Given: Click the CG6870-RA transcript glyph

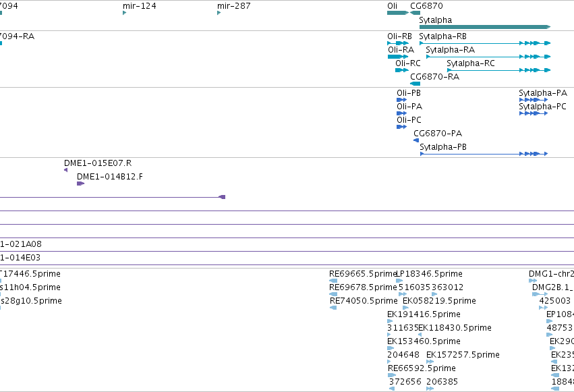Looking at the screenshot, I should click(415, 84).
